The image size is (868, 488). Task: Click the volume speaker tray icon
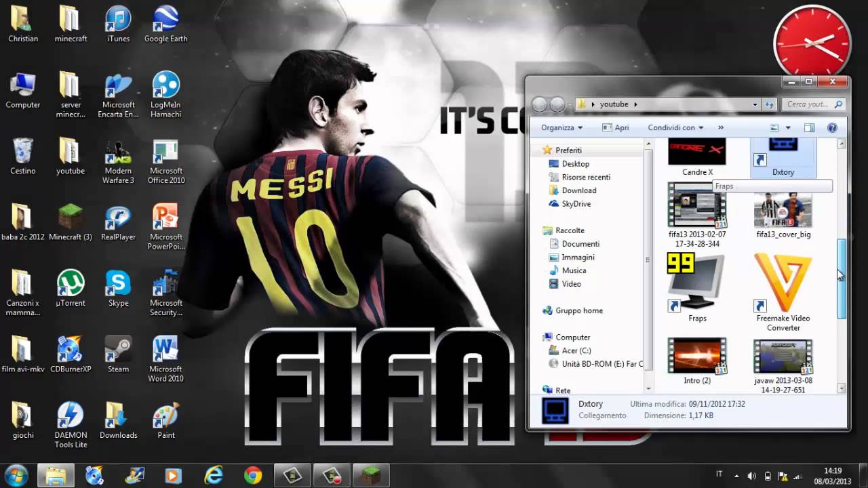click(752, 476)
